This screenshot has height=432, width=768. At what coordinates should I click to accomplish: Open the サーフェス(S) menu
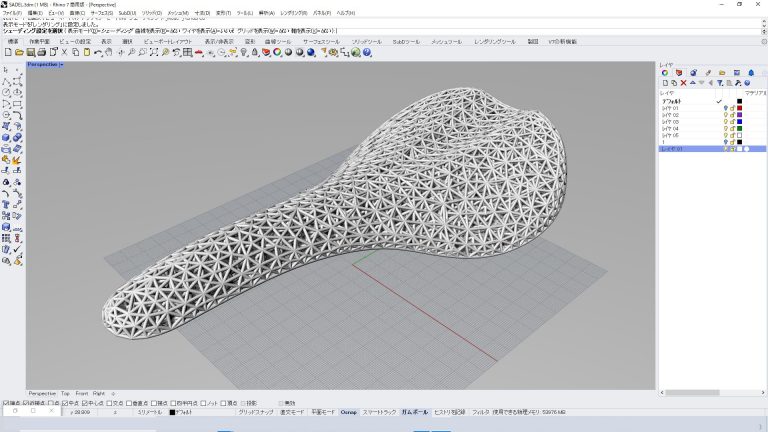[x=101, y=13]
